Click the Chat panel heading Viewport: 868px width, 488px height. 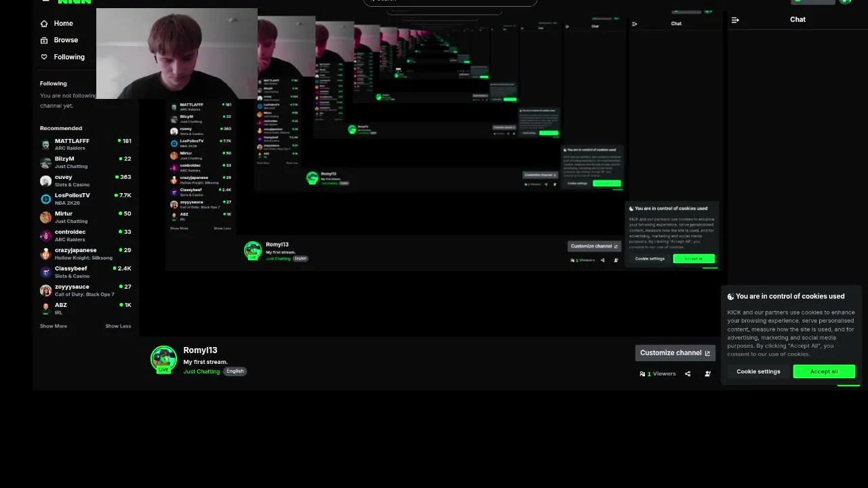pyautogui.click(x=797, y=20)
